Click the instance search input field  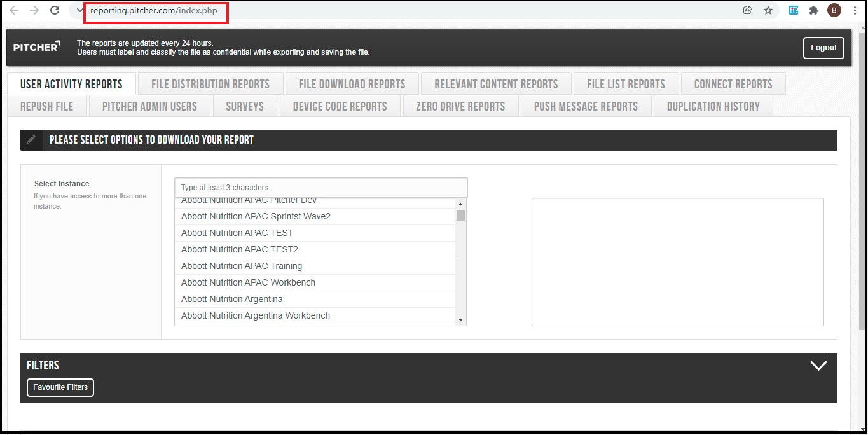(x=321, y=188)
